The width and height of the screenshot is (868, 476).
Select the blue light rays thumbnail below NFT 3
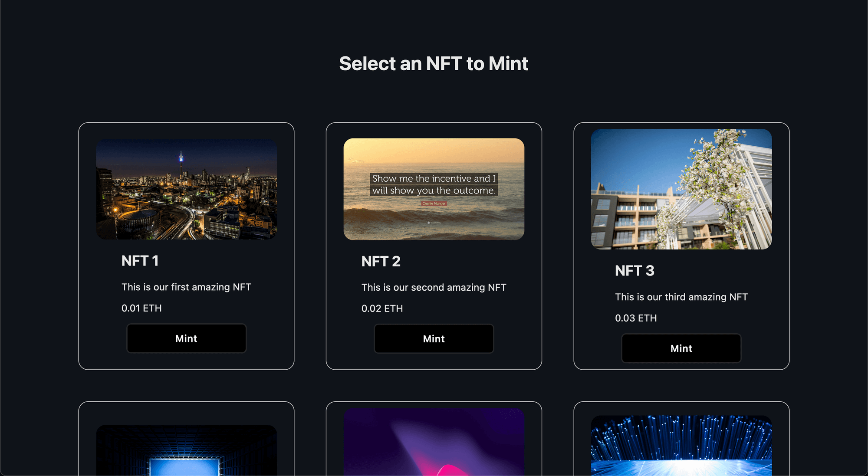coord(681,447)
